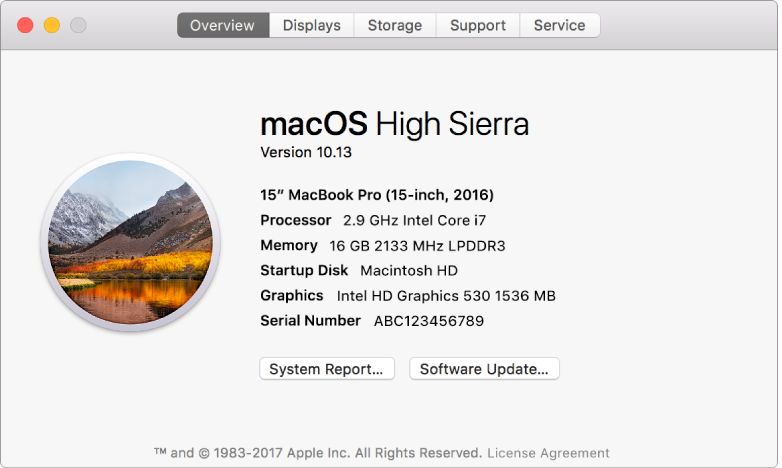The width and height of the screenshot is (782, 468).
Task: Click the macOS High Sierra title
Action: pyautogui.click(x=394, y=124)
